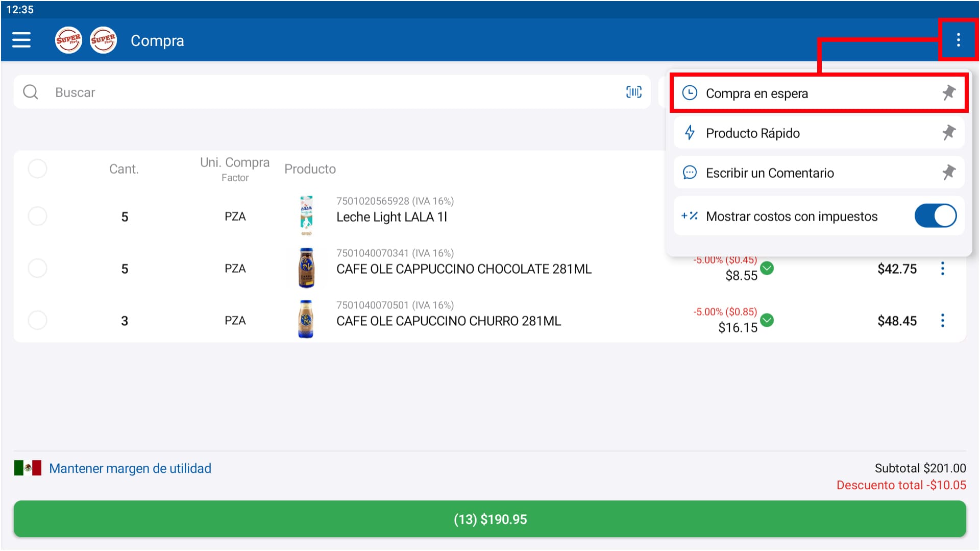Disable Mostrar costos con impuestos
The height and width of the screenshot is (551, 980).
pos(935,215)
